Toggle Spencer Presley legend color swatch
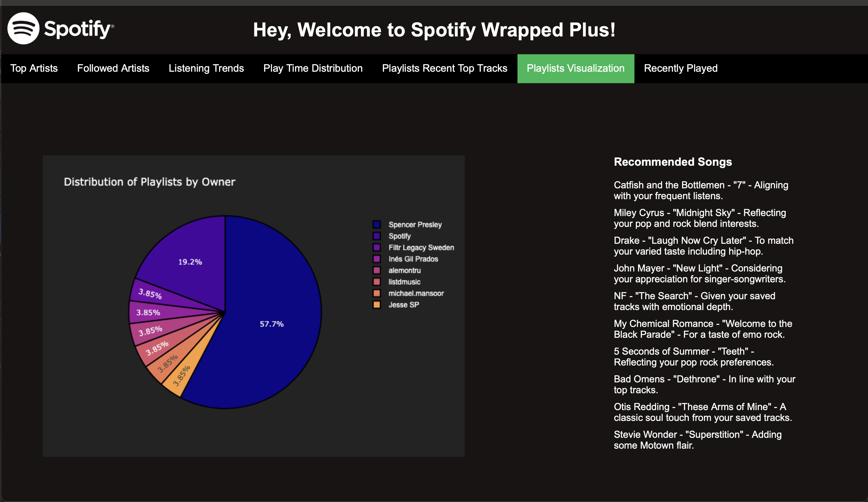868x502 pixels. coord(376,224)
